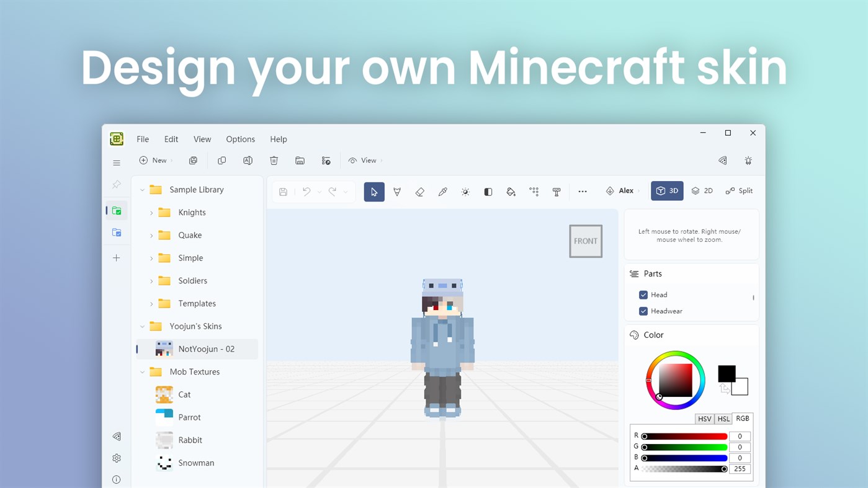Click the FRONT orientation cube
The height and width of the screenshot is (488, 868).
586,241
